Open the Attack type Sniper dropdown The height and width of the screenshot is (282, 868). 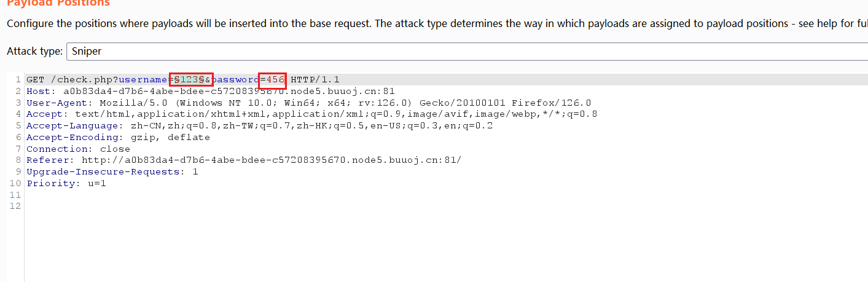point(466,52)
